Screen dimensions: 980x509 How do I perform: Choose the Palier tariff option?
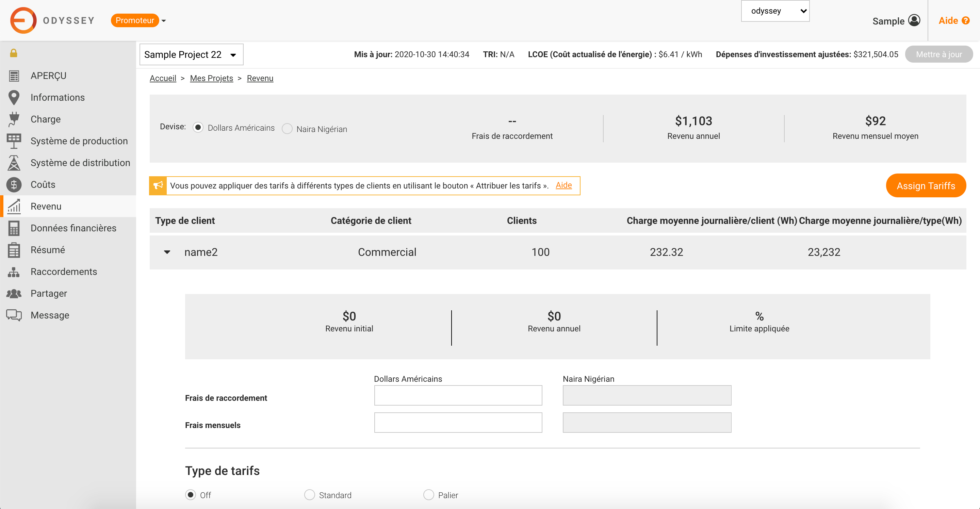428,495
